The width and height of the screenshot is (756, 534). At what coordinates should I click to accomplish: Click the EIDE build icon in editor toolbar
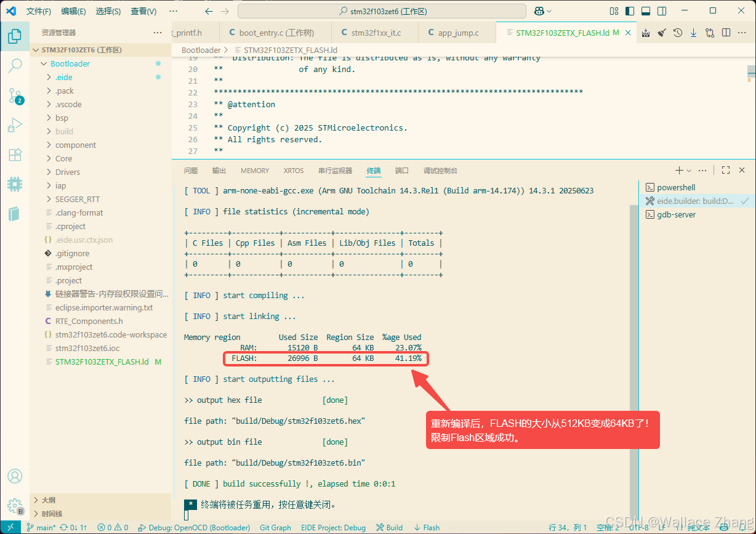(646, 33)
